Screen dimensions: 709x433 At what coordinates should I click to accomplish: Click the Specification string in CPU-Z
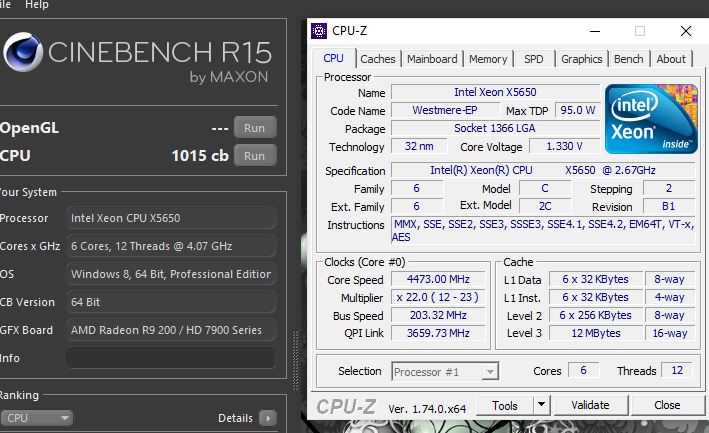(x=543, y=170)
